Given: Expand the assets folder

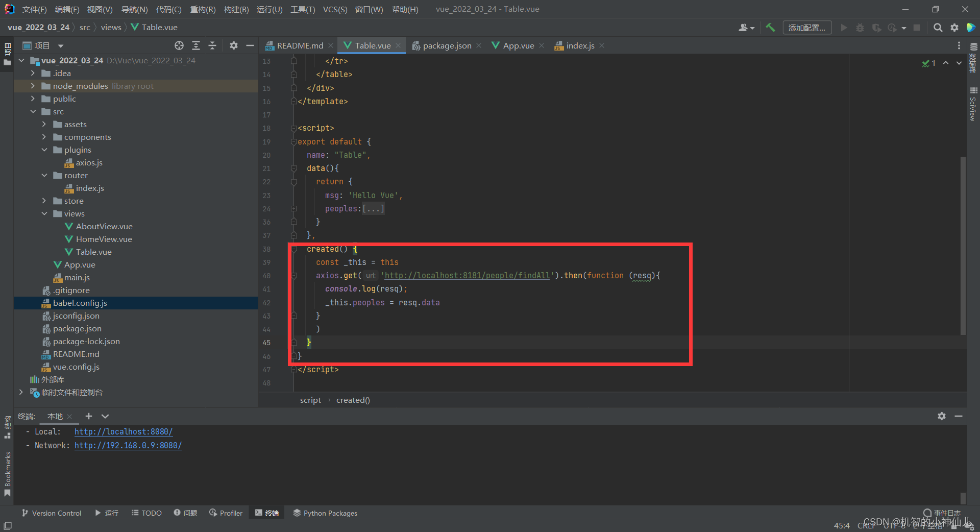Looking at the screenshot, I should (44, 124).
